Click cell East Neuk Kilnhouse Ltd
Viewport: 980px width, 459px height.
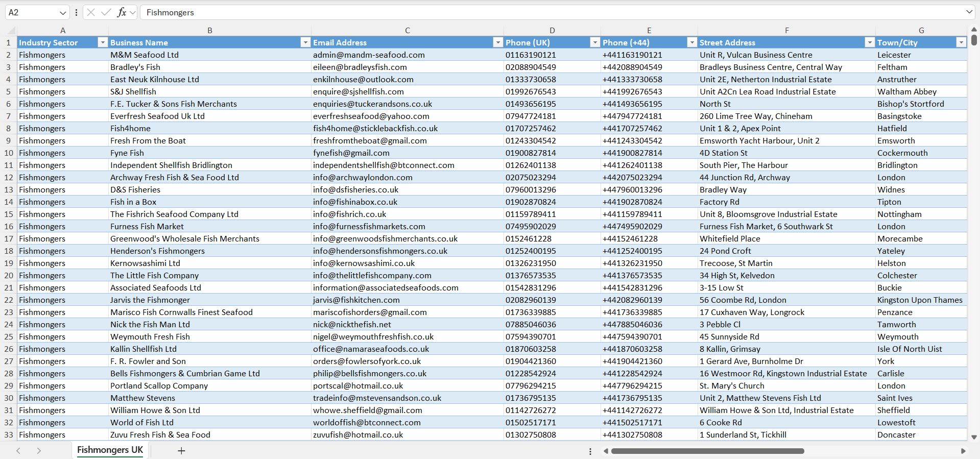coord(210,79)
